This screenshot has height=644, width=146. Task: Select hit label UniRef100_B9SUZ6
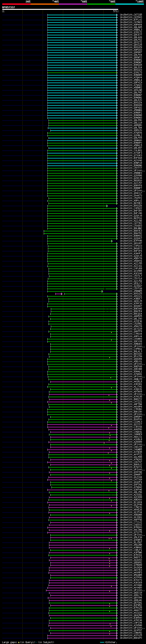point(131,206)
